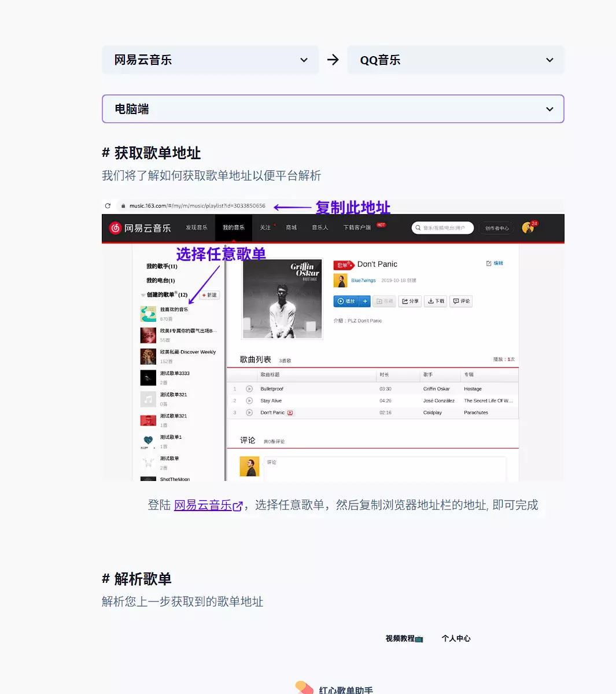Follow the 网易云音乐 link in the instruction text
This screenshot has height=694, width=616.
(208, 505)
